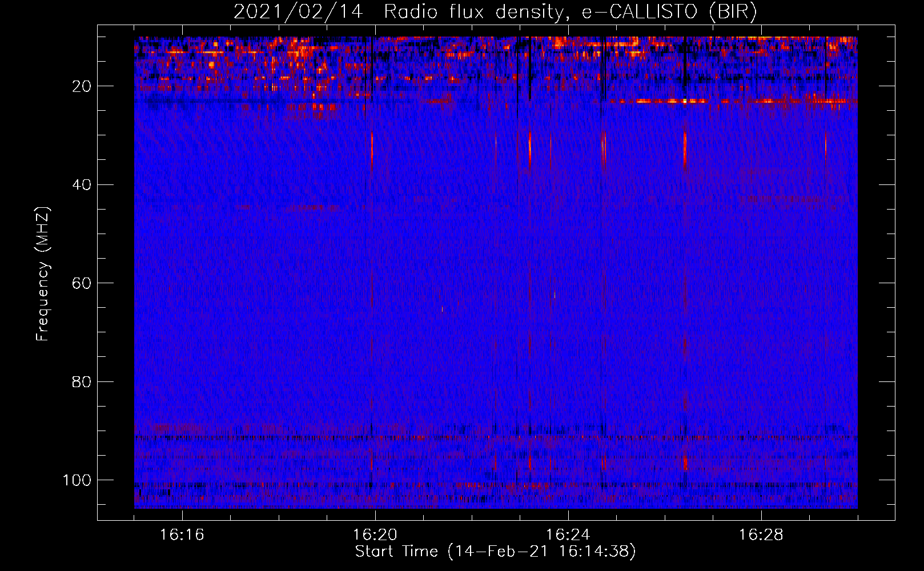Screen dimensions: 924x571
Task: Select the 16:24 time tick label
Action: click(x=568, y=535)
